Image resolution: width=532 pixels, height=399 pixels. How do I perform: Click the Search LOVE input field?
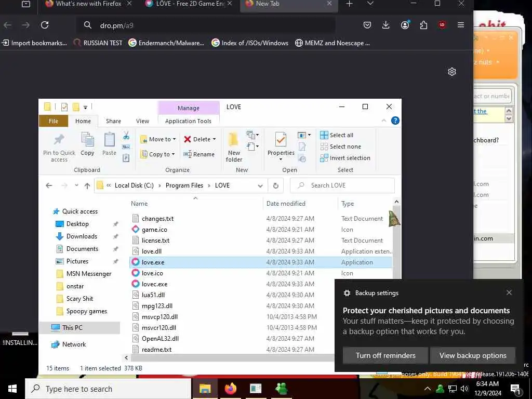(x=342, y=185)
